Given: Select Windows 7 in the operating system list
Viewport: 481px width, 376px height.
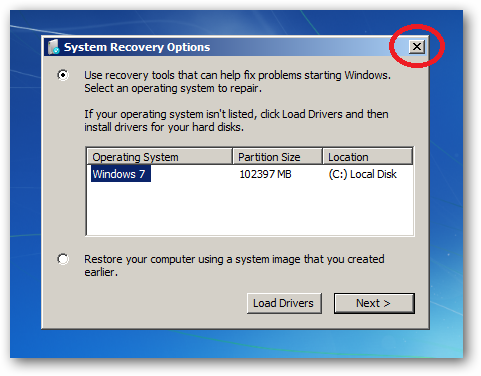Looking at the screenshot, I should 120,174.
